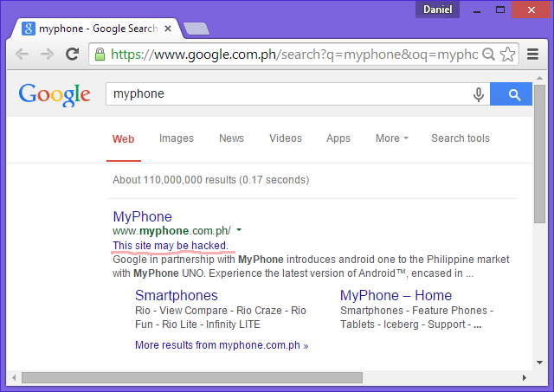View site info via the green padlock
This screenshot has width=554, height=392.
100,55
